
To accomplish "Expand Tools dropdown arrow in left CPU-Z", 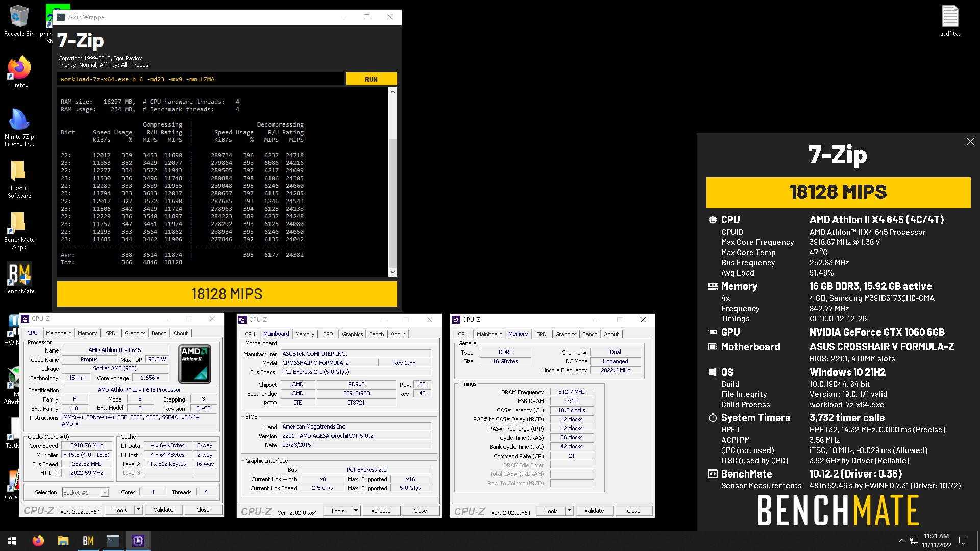I will click(x=138, y=510).
